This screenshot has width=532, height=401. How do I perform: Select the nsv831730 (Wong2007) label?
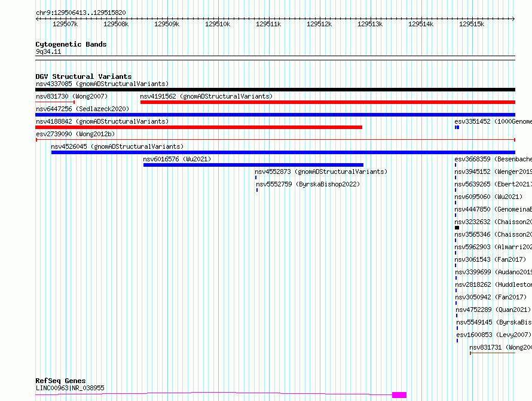tap(72, 96)
